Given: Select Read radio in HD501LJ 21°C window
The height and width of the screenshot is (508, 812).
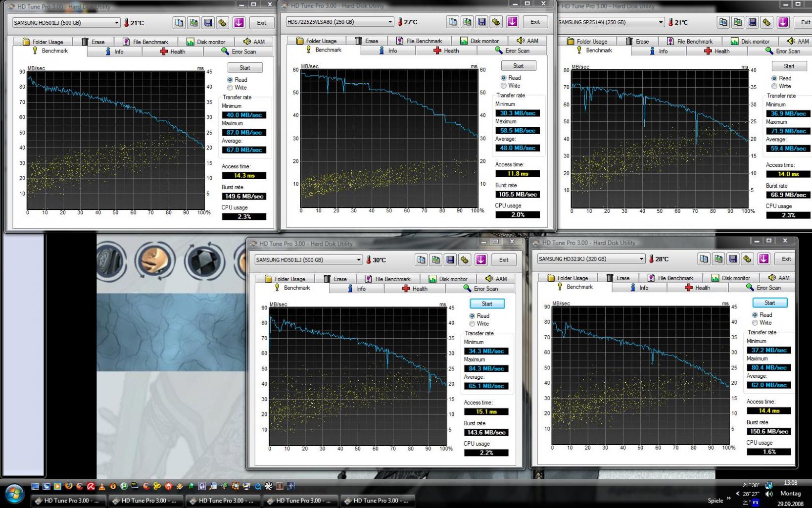Looking at the screenshot, I should click(230, 80).
